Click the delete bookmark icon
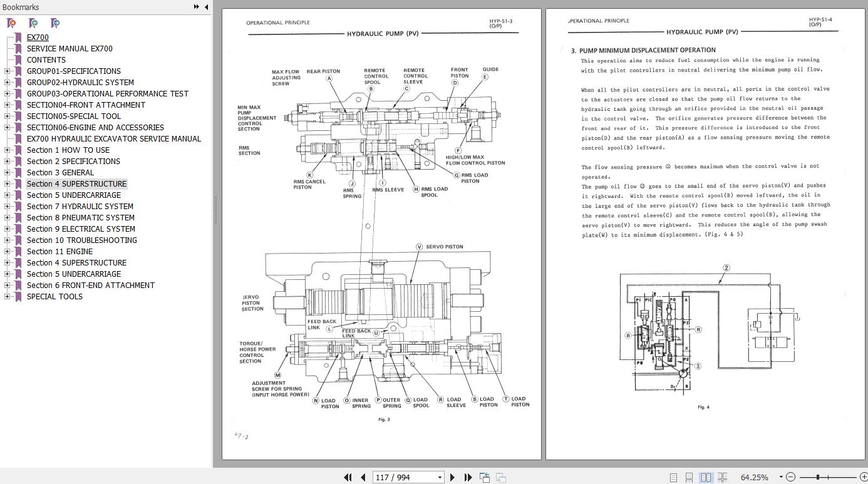Screen dimensions: 868x484 pyautogui.click(x=11, y=23)
